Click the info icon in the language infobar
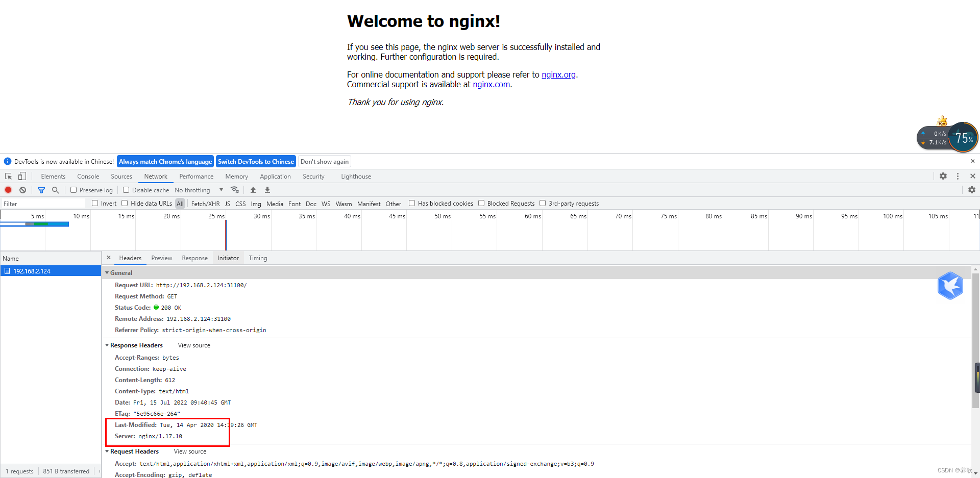The height and width of the screenshot is (478, 980). (8, 161)
